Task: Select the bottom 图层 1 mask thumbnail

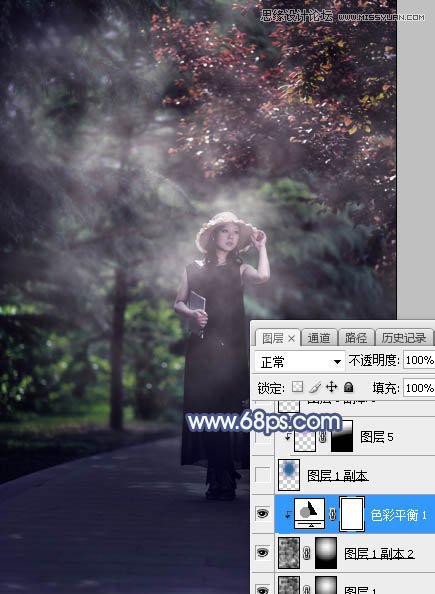Action: [x=326, y=585]
